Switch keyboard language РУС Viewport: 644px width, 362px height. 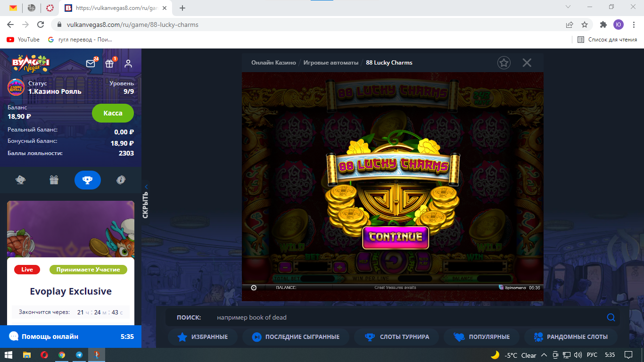(592, 355)
